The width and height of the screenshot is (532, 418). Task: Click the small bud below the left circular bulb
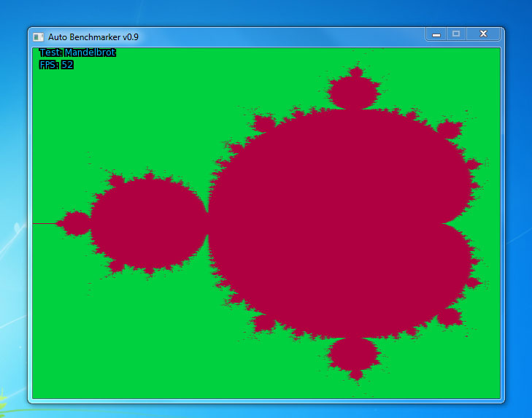149,270
